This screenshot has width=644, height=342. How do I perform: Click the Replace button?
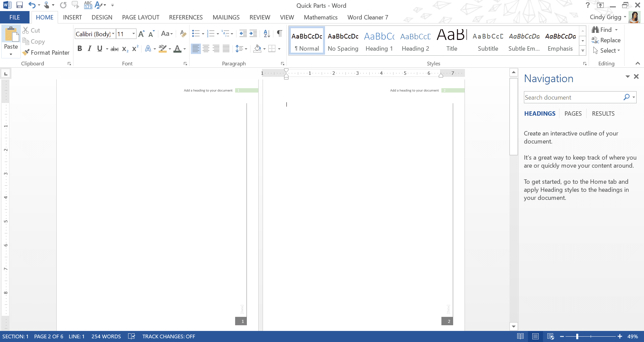click(x=606, y=40)
